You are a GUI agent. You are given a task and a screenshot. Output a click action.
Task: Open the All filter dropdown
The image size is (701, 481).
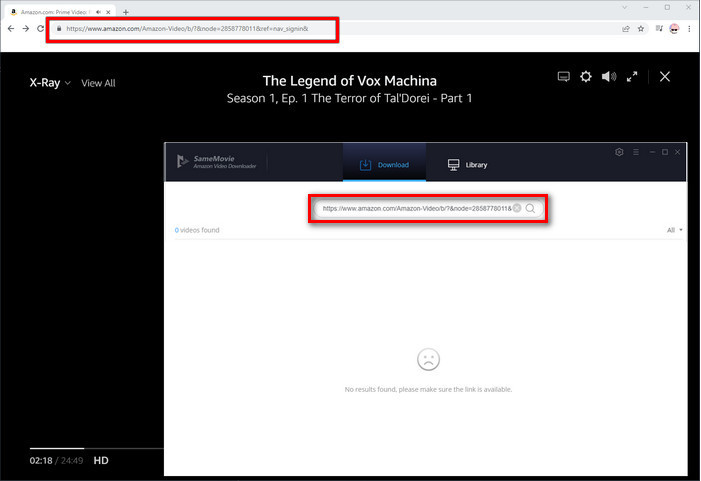(x=675, y=230)
